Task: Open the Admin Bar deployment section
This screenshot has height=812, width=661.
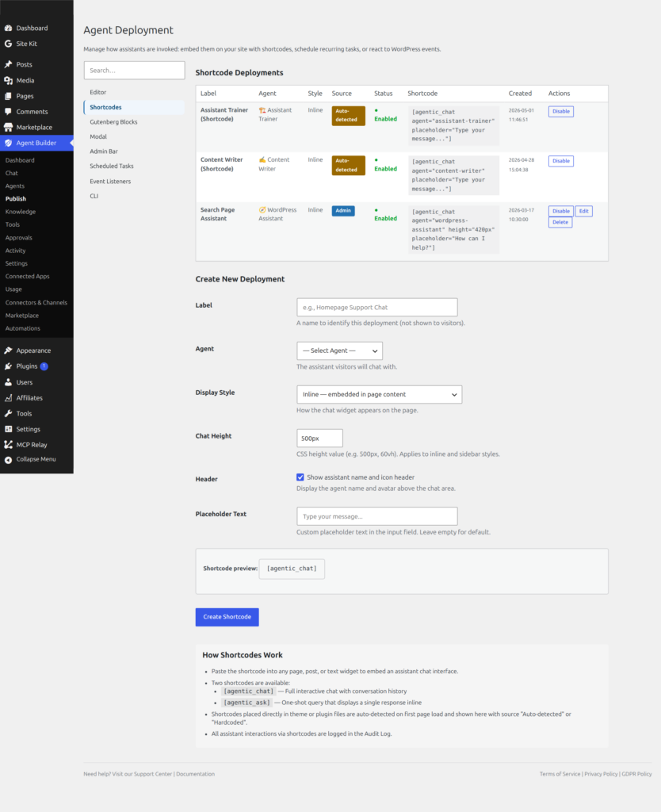Action: tap(104, 151)
